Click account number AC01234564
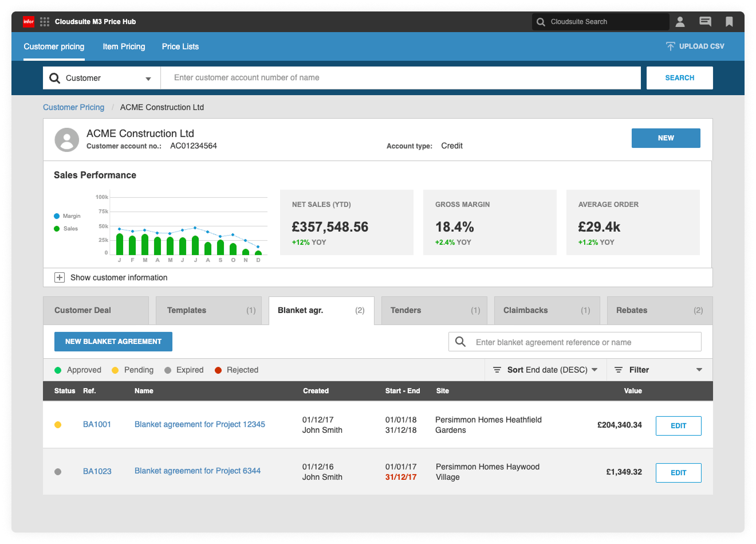 (194, 146)
